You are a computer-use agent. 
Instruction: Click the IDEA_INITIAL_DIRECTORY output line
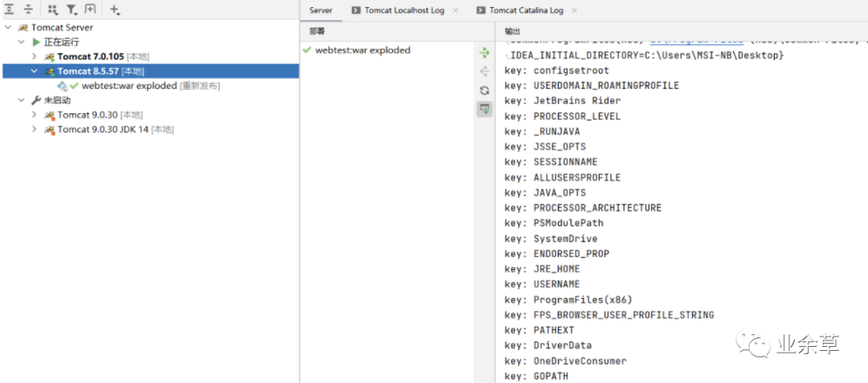[x=646, y=56]
